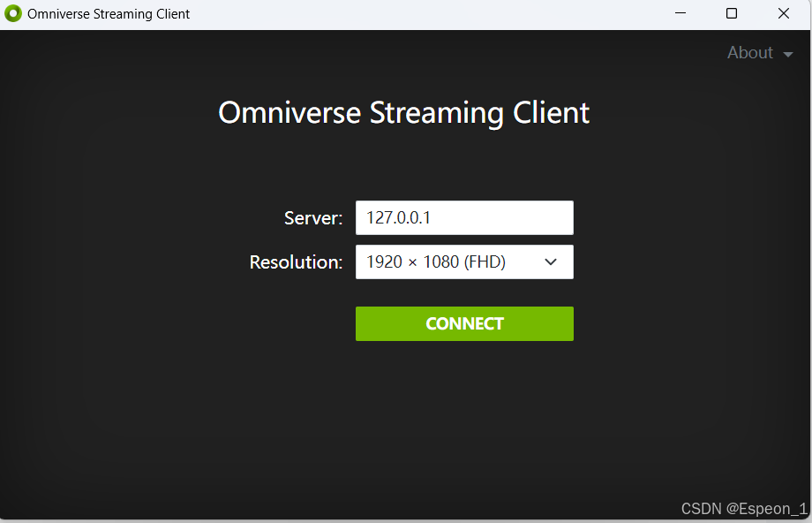This screenshot has height=523, width=812.
Task: Click the Server label
Action: click(x=312, y=217)
